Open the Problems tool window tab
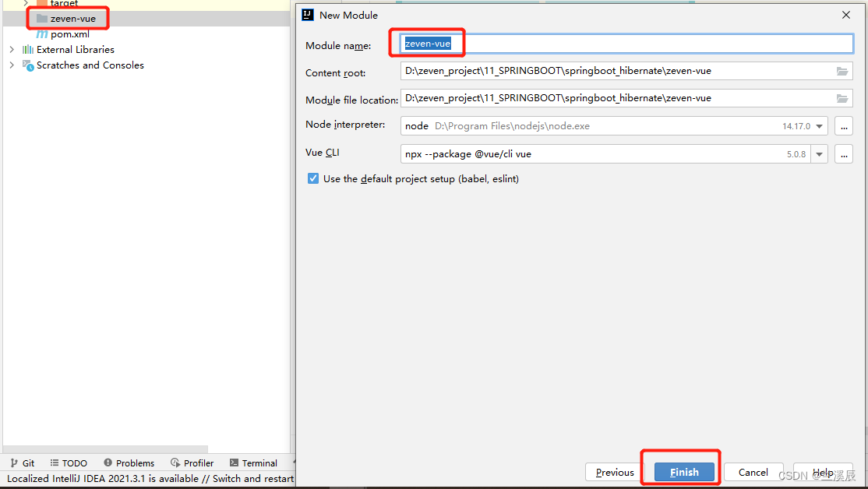The width and height of the screenshot is (868, 489). 129,463
